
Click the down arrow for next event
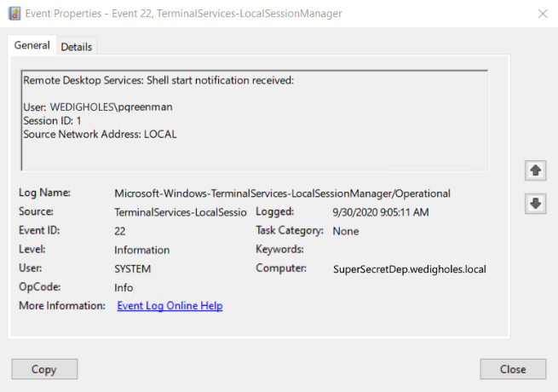tap(535, 204)
